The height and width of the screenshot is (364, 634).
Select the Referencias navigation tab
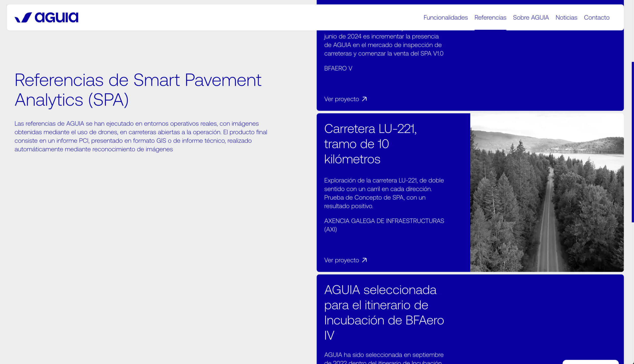click(x=490, y=18)
